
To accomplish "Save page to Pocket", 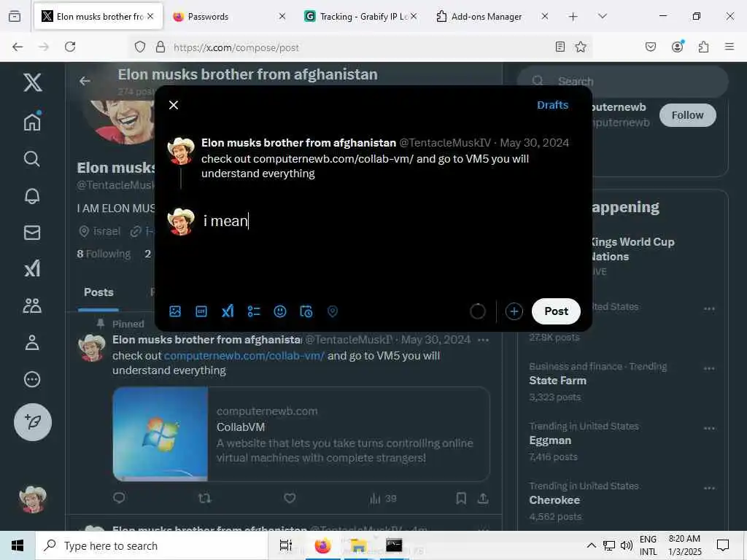I will 651,47.
